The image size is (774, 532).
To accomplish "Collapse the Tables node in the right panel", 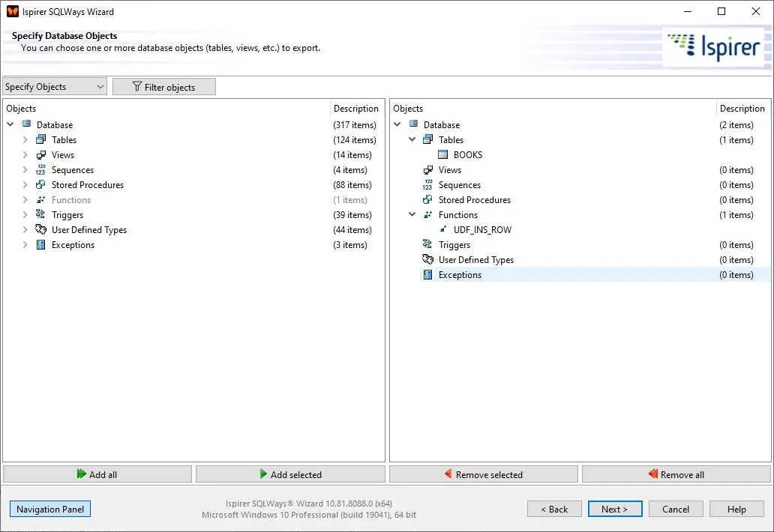I will click(412, 139).
